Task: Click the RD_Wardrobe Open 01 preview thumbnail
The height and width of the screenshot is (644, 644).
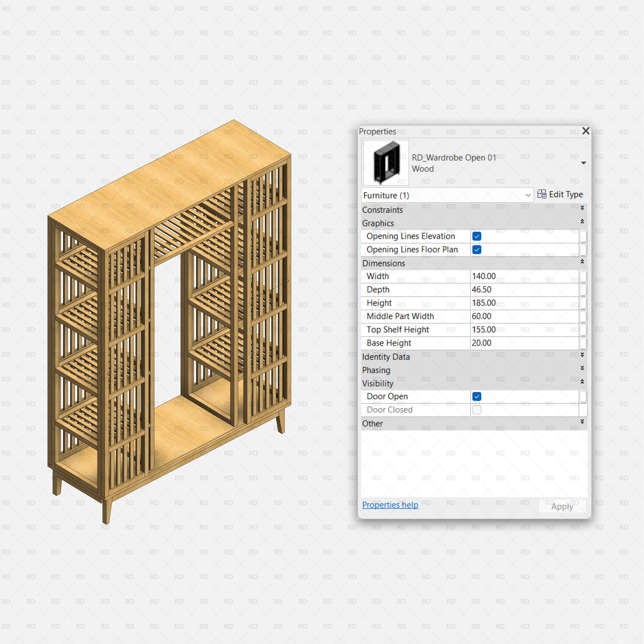Action: click(385, 162)
